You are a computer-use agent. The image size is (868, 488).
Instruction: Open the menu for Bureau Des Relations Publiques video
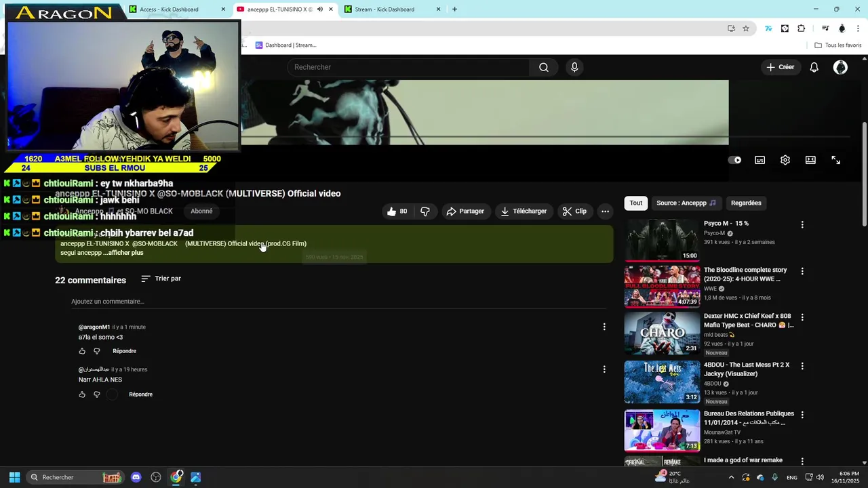(x=802, y=415)
